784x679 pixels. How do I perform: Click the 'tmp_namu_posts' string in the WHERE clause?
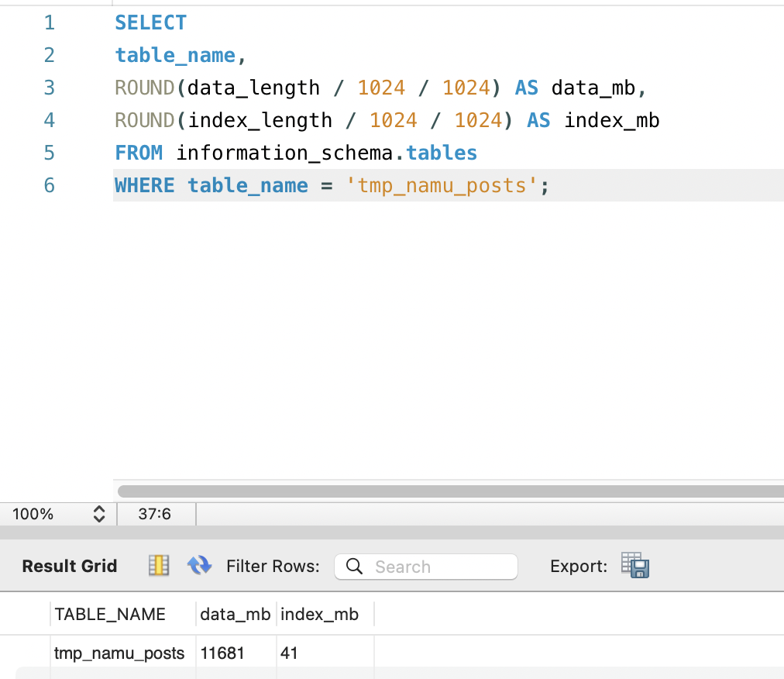point(438,185)
